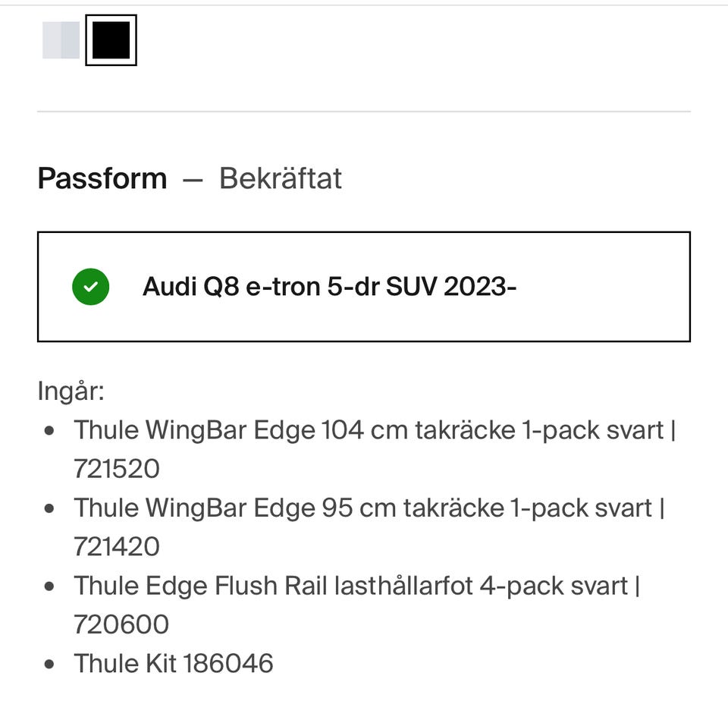Select article number 721420
The image size is (728, 720).
117,546
